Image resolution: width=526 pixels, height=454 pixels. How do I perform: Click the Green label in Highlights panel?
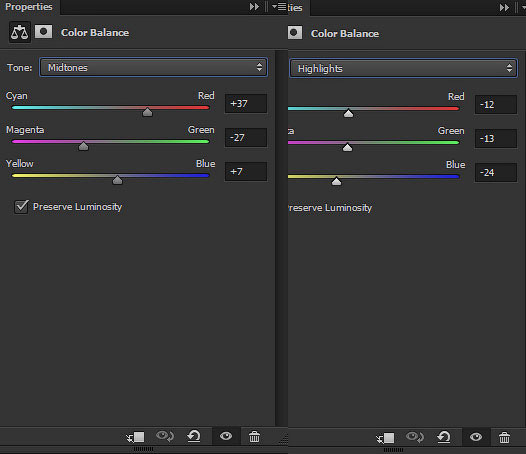pos(451,131)
